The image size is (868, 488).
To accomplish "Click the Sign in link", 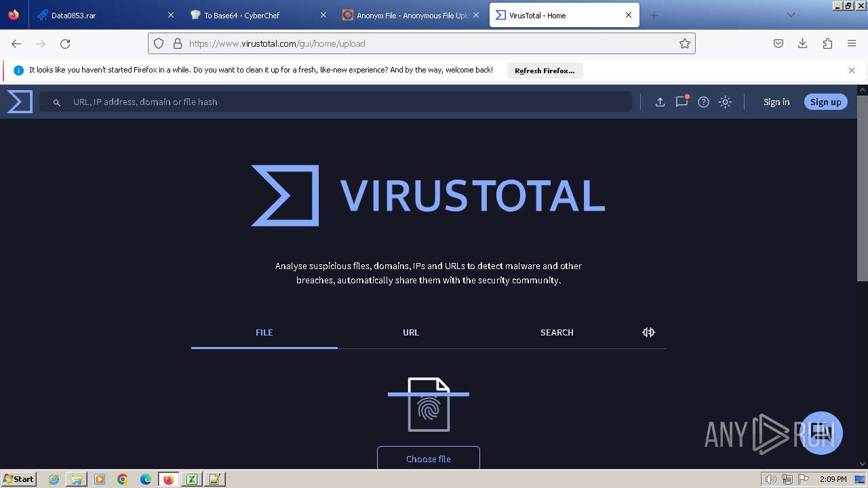I will tap(776, 102).
